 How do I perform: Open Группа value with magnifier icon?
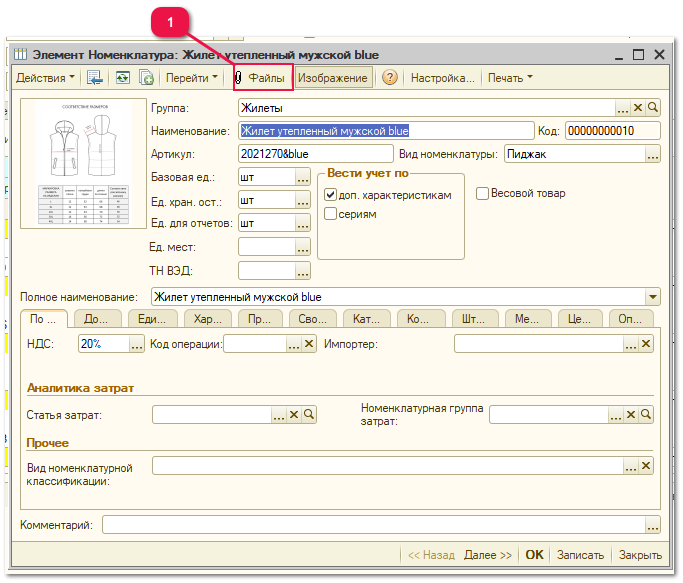tap(653, 108)
